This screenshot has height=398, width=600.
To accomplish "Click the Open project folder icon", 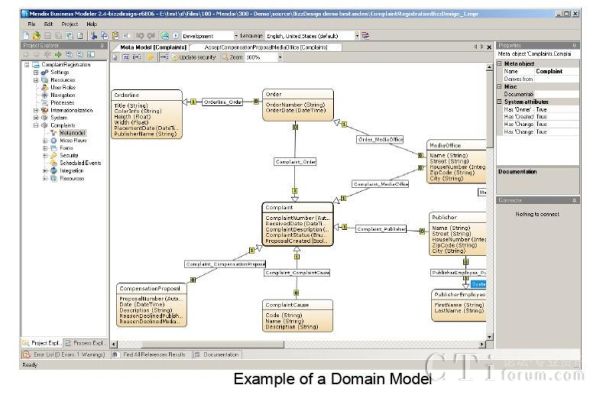I will click(x=36, y=36).
